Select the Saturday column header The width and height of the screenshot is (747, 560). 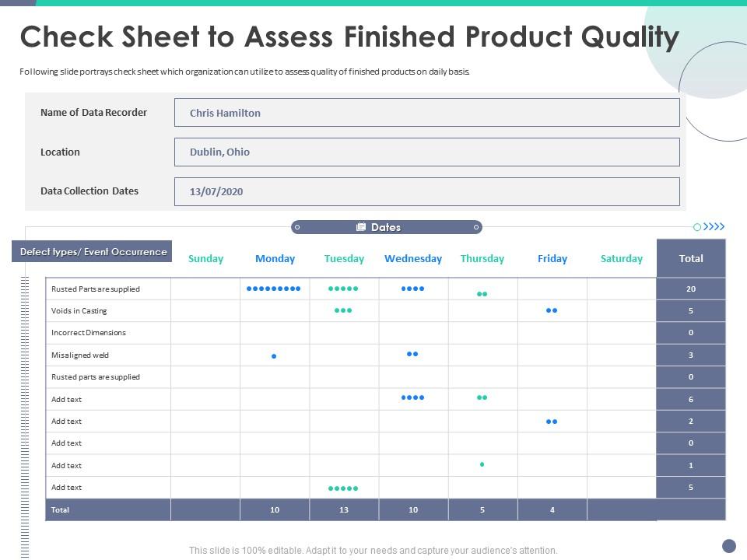click(x=622, y=259)
